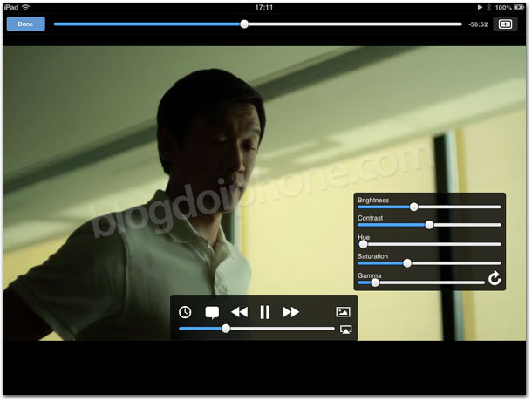The width and height of the screenshot is (532, 401).
Task: Click the rewind button
Action: (240, 312)
